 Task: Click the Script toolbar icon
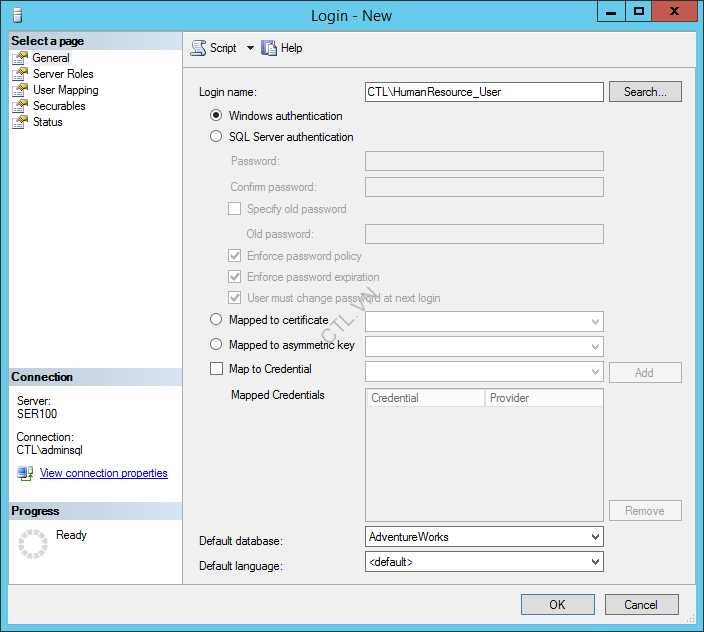pos(198,48)
